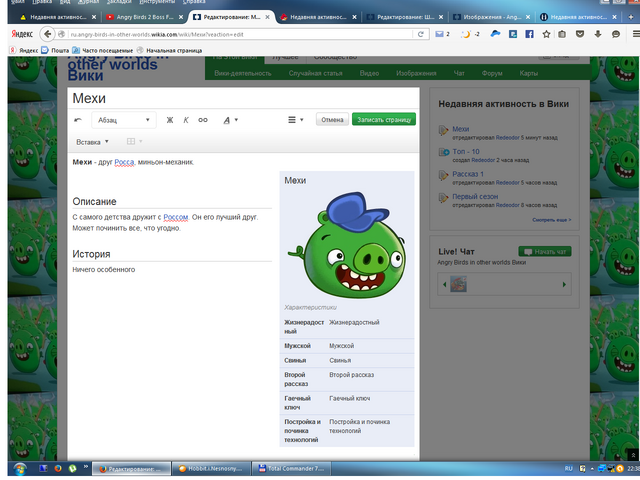Open the bookmarks list clipboard icon
The image size is (640, 480).
pyautogui.click(x=562, y=34)
